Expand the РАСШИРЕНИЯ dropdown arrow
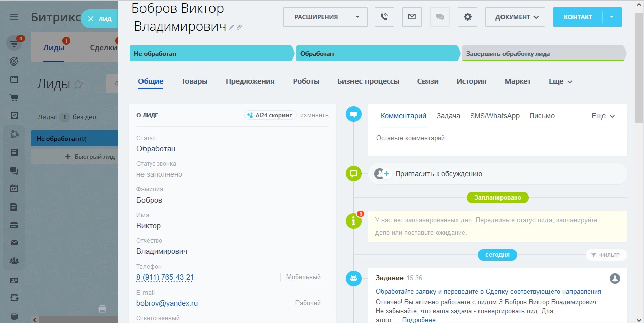 point(359,17)
